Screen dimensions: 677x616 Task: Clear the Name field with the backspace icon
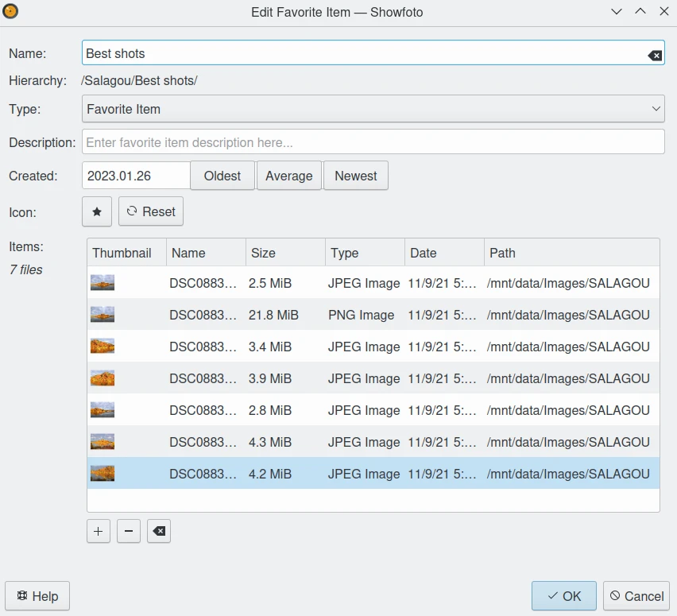tap(654, 55)
